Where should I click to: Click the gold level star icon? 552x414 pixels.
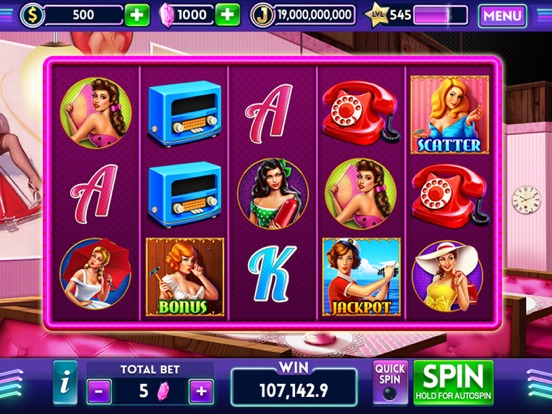click(377, 15)
